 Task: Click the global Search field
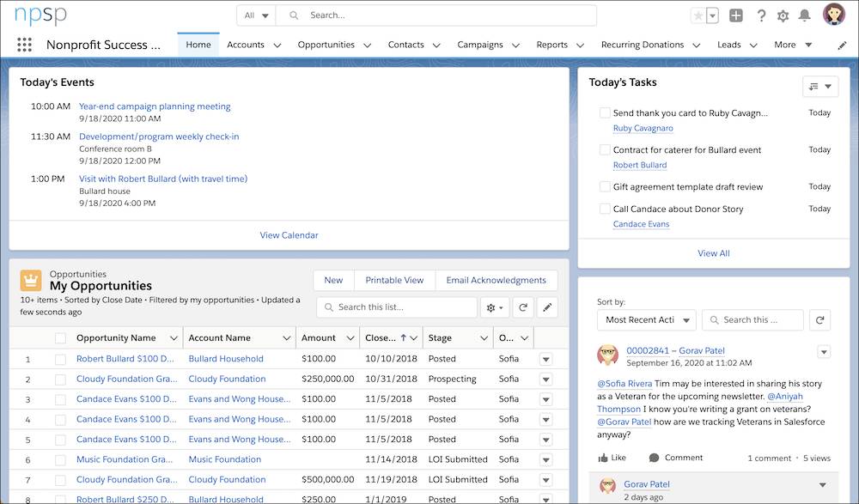[436, 15]
